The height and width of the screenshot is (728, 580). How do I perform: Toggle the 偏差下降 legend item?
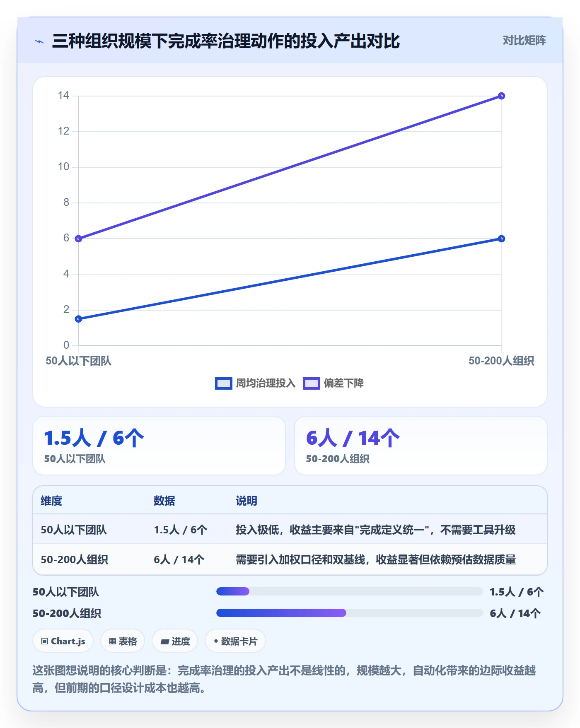pyautogui.click(x=333, y=383)
